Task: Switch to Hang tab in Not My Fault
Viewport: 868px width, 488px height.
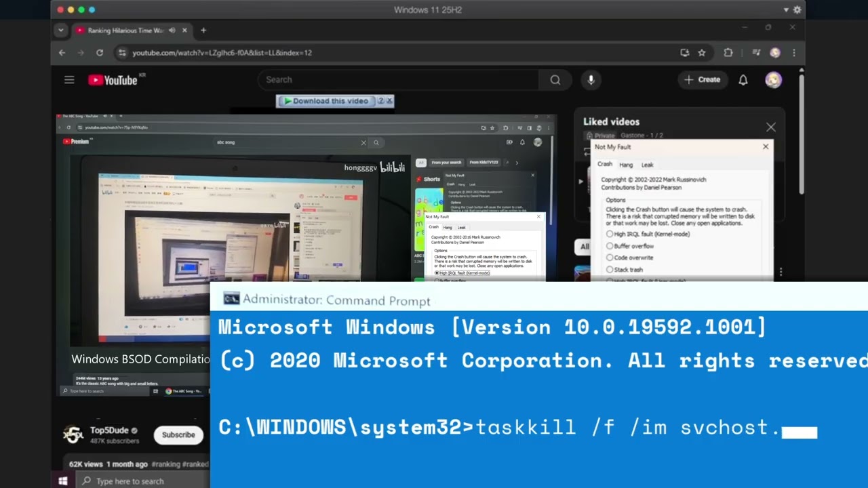Action: point(626,165)
